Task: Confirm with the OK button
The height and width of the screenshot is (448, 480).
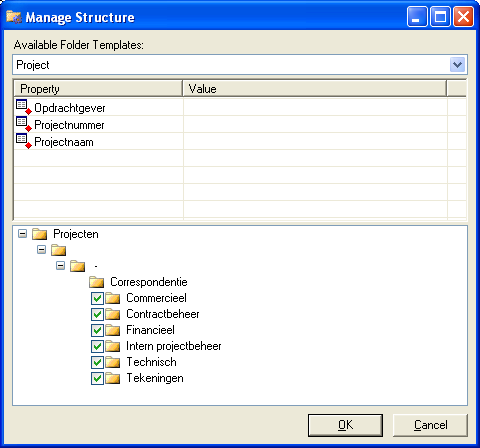Action: coord(345,425)
